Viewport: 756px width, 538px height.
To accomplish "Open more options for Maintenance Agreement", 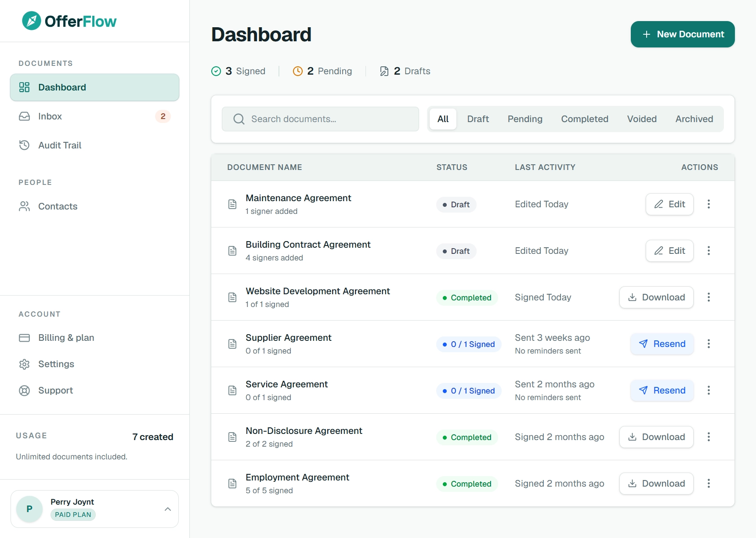I will click(709, 204).
